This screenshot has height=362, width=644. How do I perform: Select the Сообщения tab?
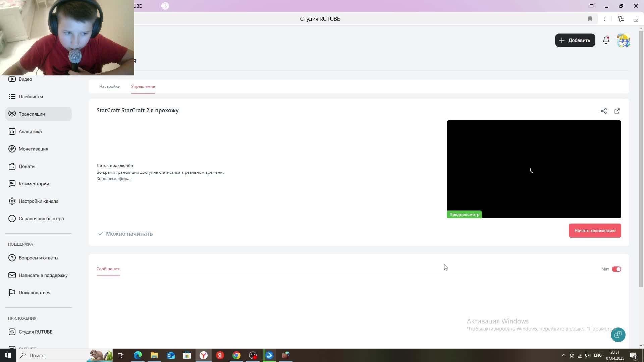click(x=108, y=269)
